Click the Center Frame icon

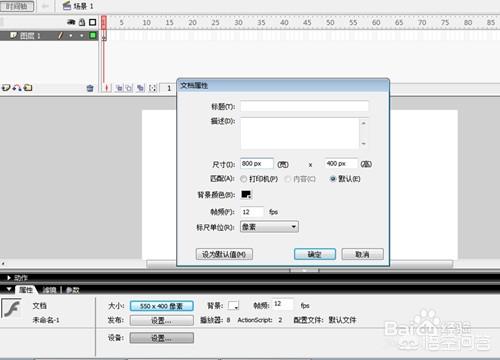pos(106,88)
